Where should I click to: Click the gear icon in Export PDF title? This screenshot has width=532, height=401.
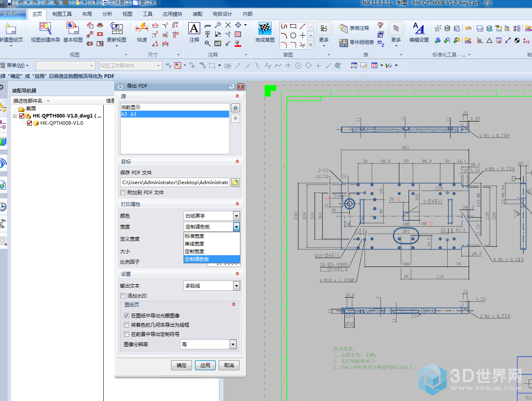pyautogui.click(x=120, y=86)
